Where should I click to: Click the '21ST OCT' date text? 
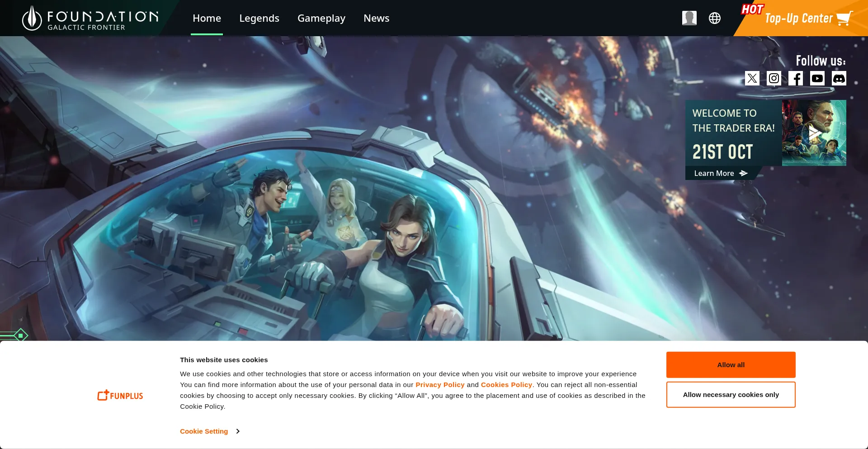coord(722,152)
